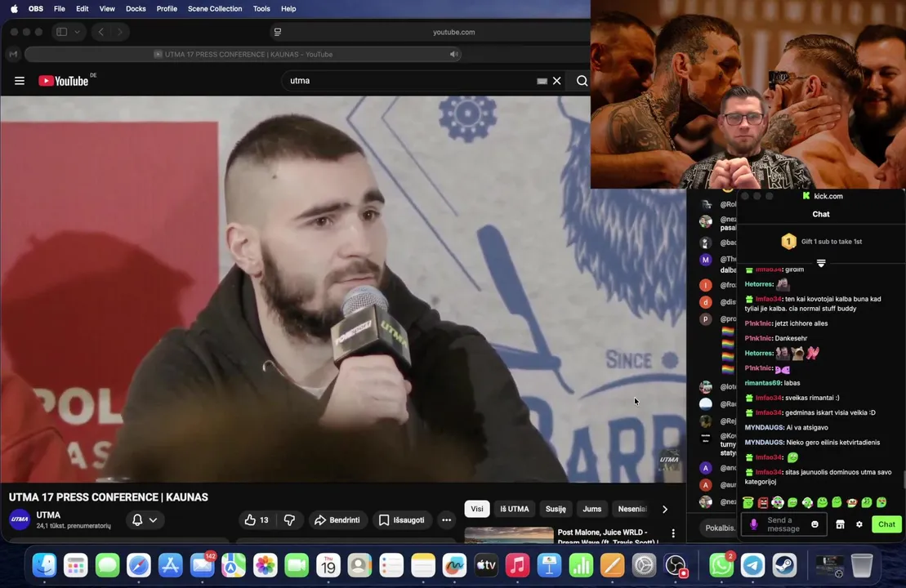Run the YouTube search with magnifier icon
Image resolution: width=906 pixels, height=588 pixels.
coord(582,81)
